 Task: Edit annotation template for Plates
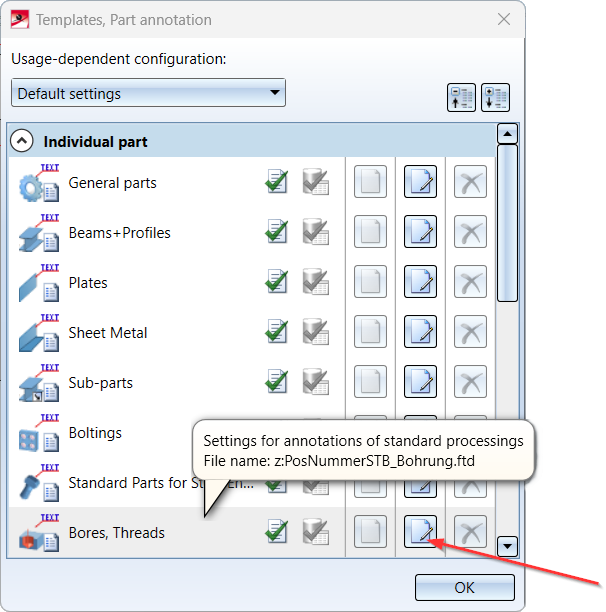[420, 281]
